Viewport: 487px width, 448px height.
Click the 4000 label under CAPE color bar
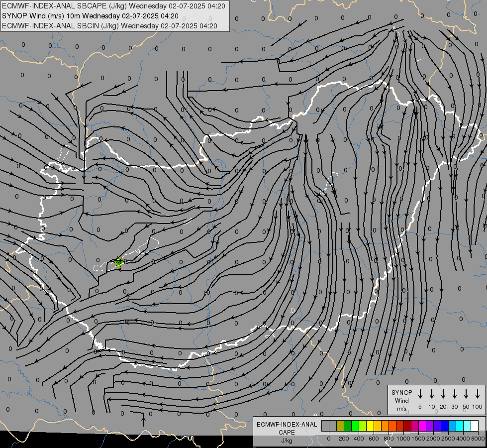point(463,439)
